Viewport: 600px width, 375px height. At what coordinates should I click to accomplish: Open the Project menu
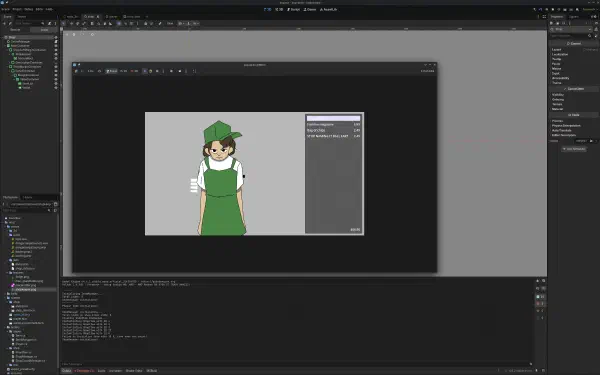17,9
